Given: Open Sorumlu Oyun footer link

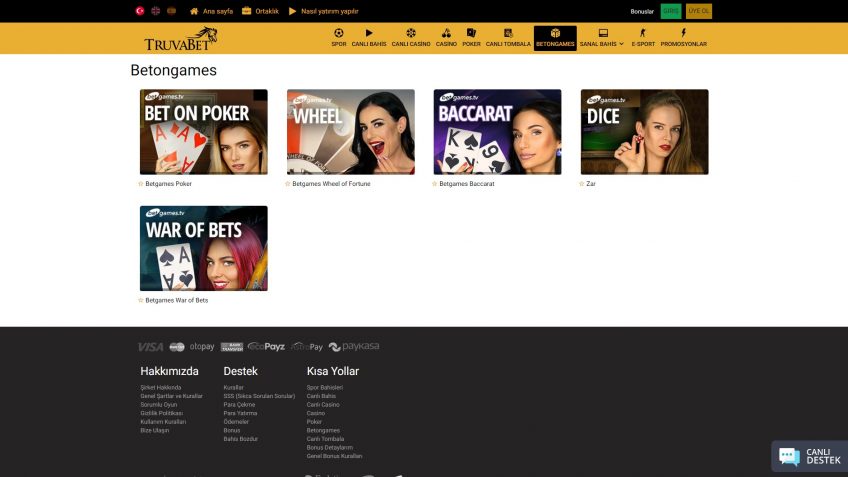Looking at the screenshot, I should (x=158, y=405).
